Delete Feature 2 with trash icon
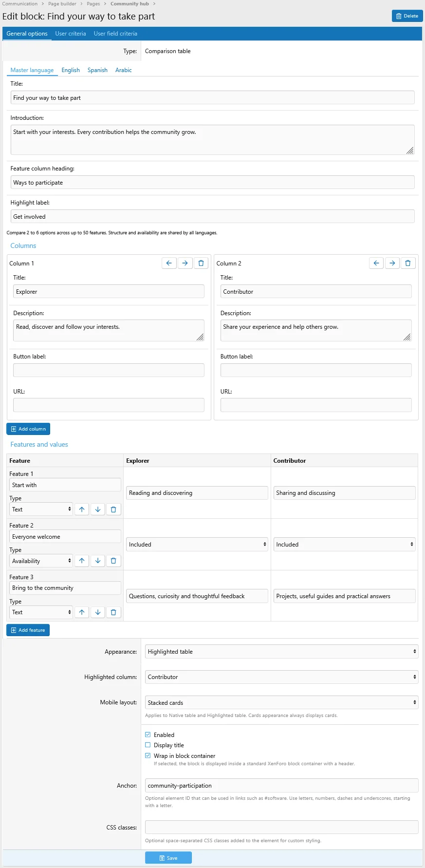 (113, 561)
